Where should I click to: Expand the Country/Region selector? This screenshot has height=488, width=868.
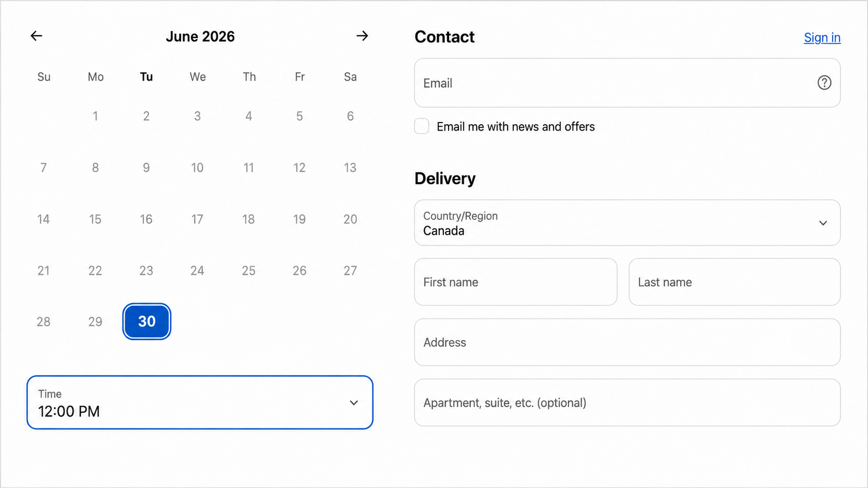coord(627,223)
